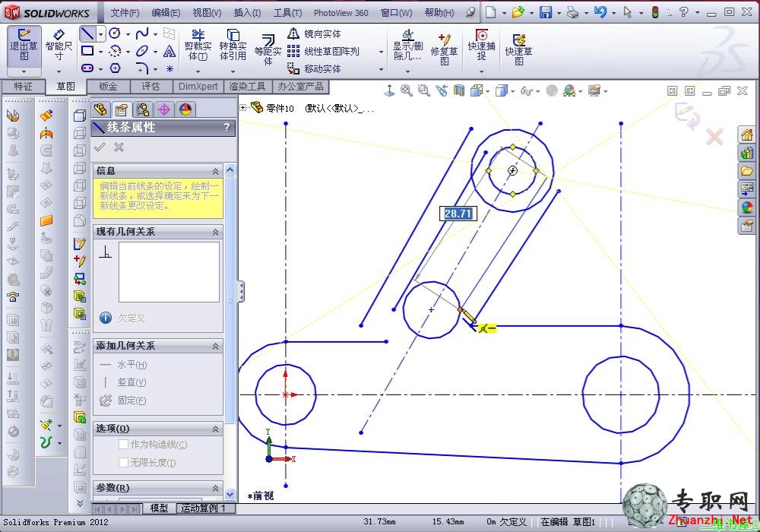Viewport: 760px width, 532px height.
Task: Select the Polygon sketch tool
Action: (x=115, y=68)
